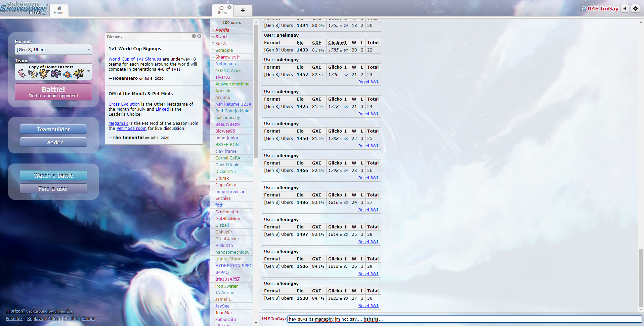Click the last team Pokémon icon
Viewport: 644px width, 326px height.
tap(79, 73)
